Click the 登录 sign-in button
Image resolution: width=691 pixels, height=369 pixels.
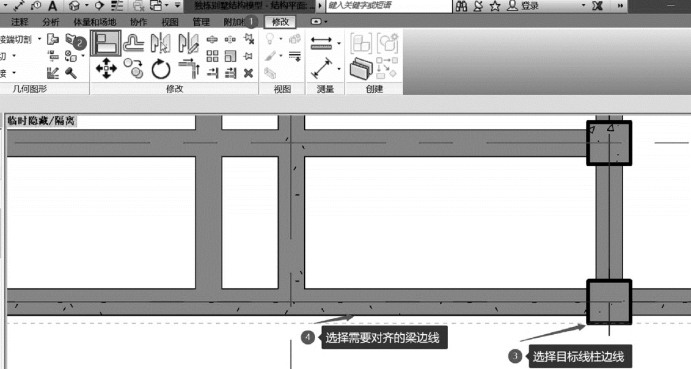pos(524,6)
